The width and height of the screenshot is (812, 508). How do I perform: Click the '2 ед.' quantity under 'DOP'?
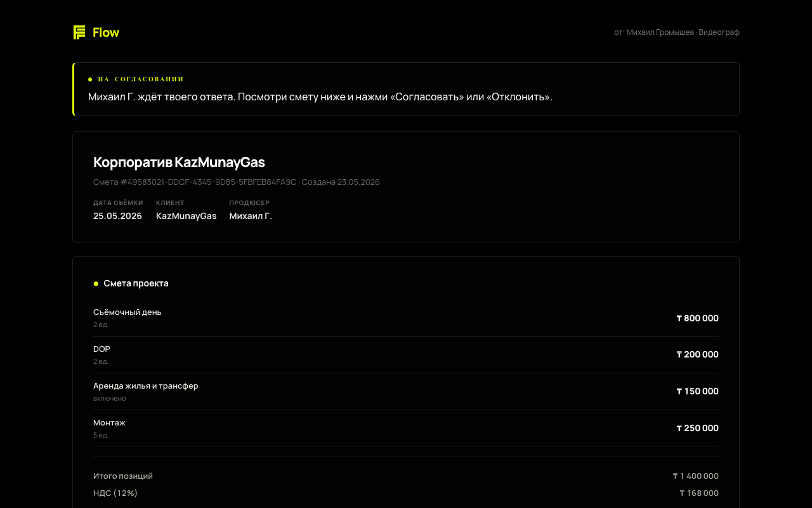click(101, 361)
